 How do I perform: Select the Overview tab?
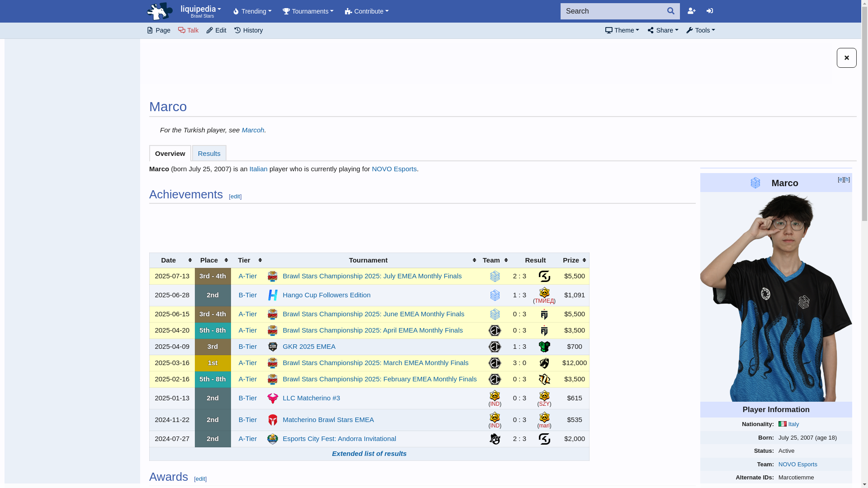170,153
